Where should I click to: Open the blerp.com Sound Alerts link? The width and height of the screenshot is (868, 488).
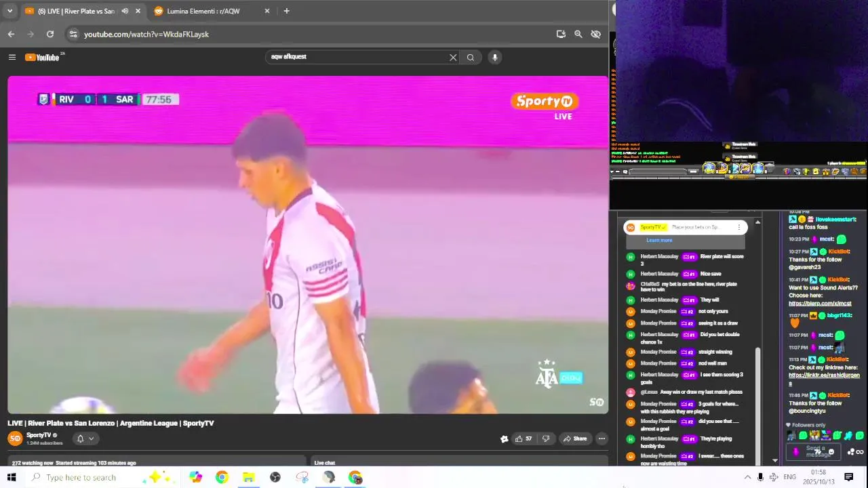[820, 304]
